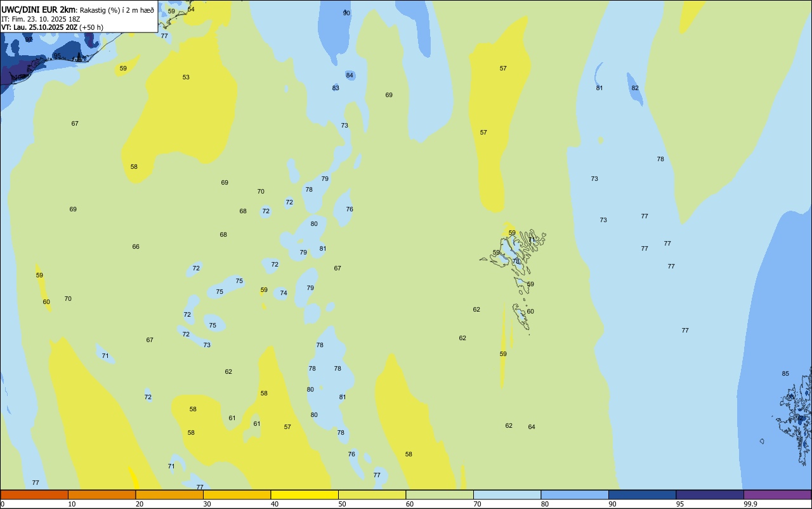The height and width of the screenshot is (509, 812).
Task: Click the valid time line 'VT: Lau. 25.10.2025 20Z'
Action: point(39,27)
